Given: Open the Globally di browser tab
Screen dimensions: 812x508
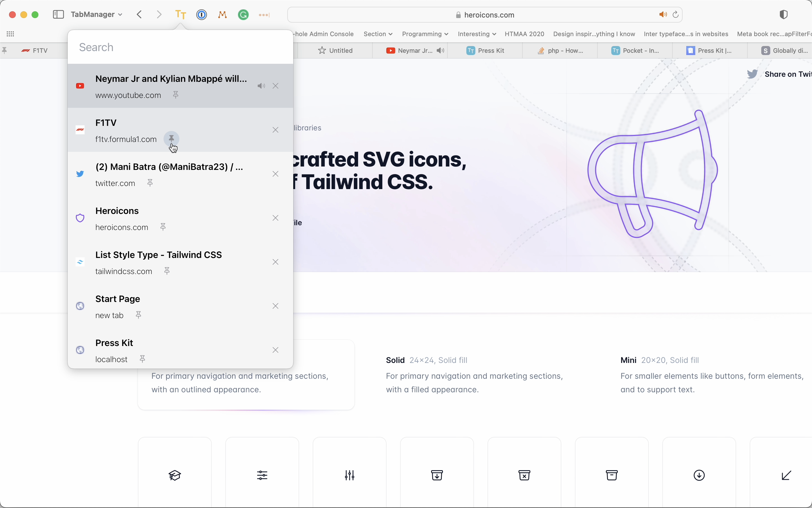Looking at the screenshot, I should (x=780, y=51).
